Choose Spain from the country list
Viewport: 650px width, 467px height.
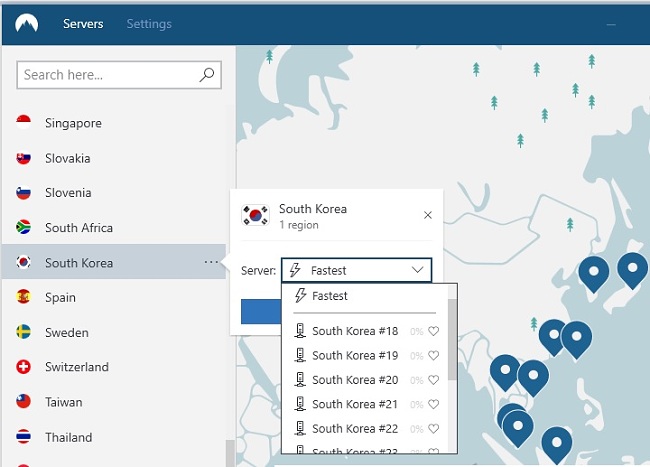pyautogui.click(x=114, y=297)
